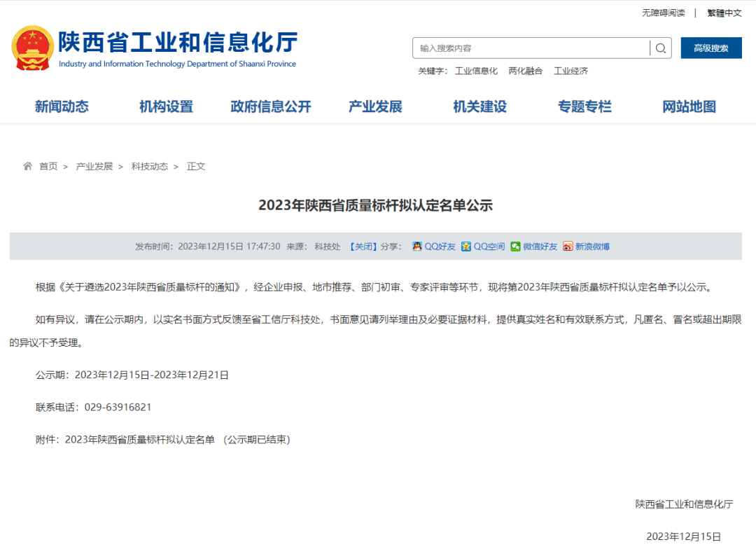Viewport: 756px width, 554px height.
Task: Click the national emblem logo
Action: point(32,48)
